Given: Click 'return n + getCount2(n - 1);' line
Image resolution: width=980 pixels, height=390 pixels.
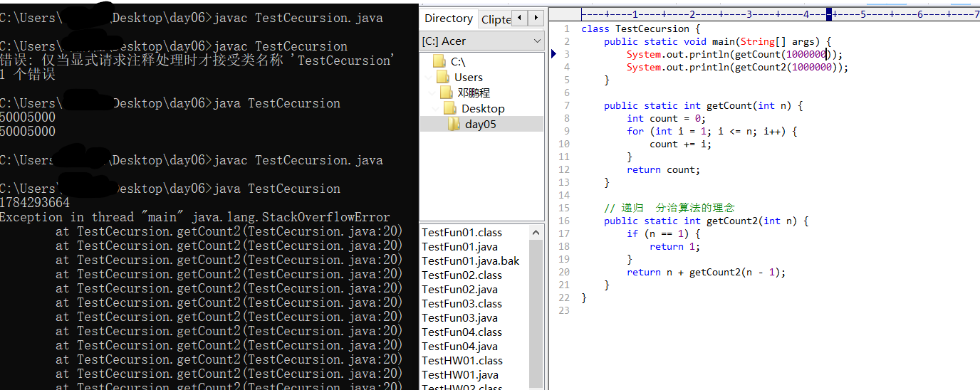Looking at the screenshot, I should coord(706,272).
